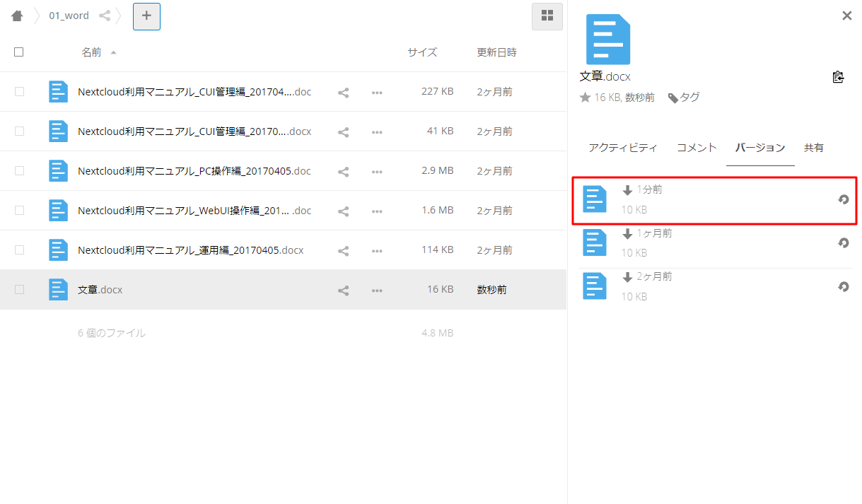Open file icon of 文章.docx in list
Screen dimensions: 862x504
(58, 290)
